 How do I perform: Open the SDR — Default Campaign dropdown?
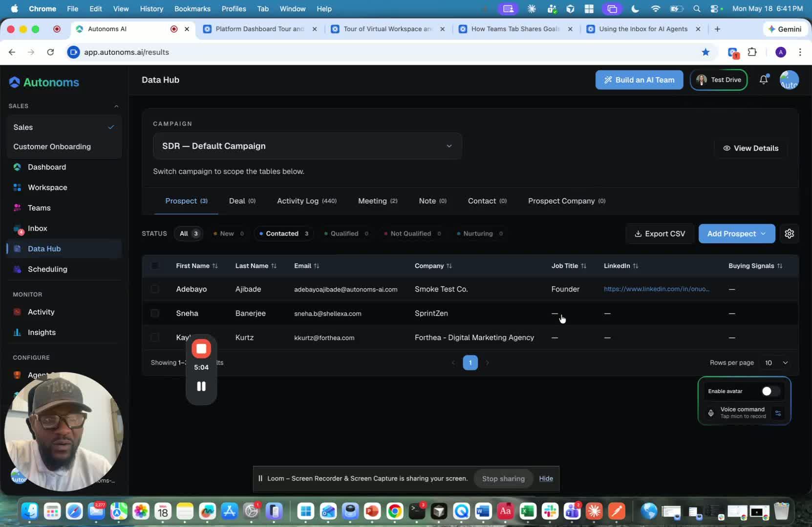tap(307, 146)
